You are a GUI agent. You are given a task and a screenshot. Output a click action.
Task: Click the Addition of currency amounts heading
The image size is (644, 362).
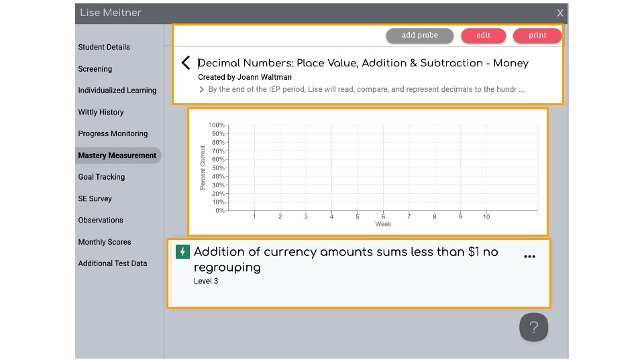tap(346, 259)
